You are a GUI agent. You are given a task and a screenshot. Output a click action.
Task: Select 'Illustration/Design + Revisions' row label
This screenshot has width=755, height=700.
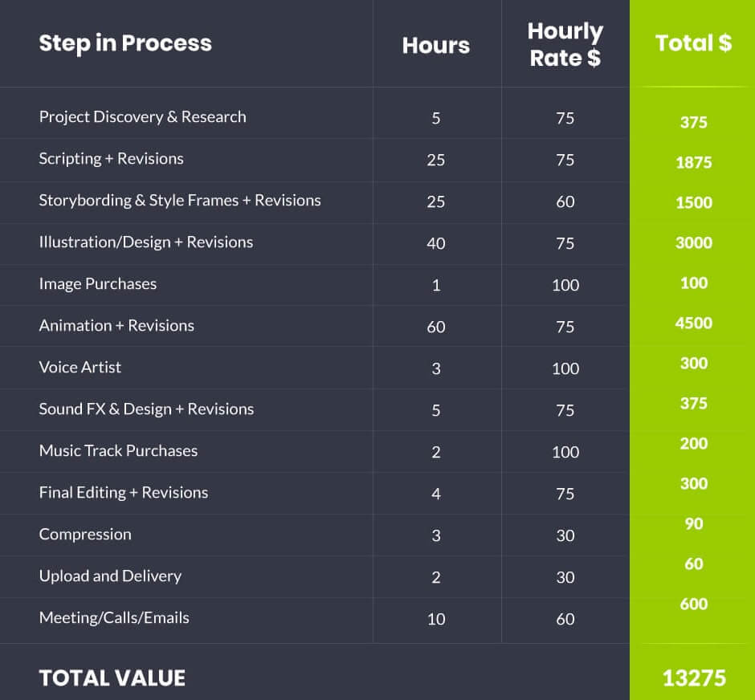coord(146,242)
